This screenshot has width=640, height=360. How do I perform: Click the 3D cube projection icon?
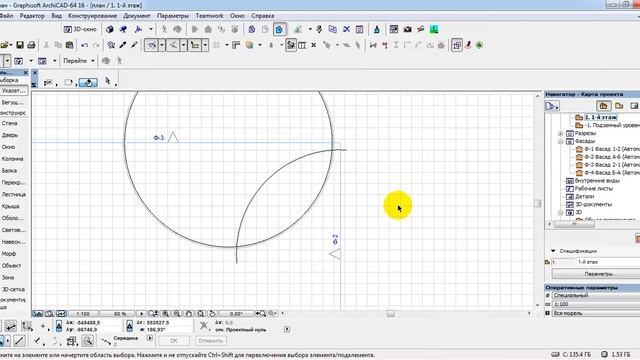[109, 29]
